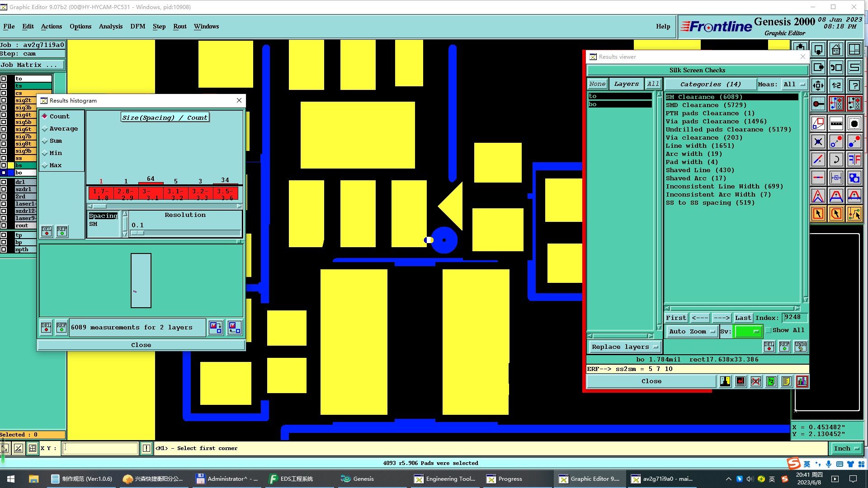Click the crossed-out REF icon in Results viewer
Viewport: 868px width, 488px height.
[x=755, y=381]
